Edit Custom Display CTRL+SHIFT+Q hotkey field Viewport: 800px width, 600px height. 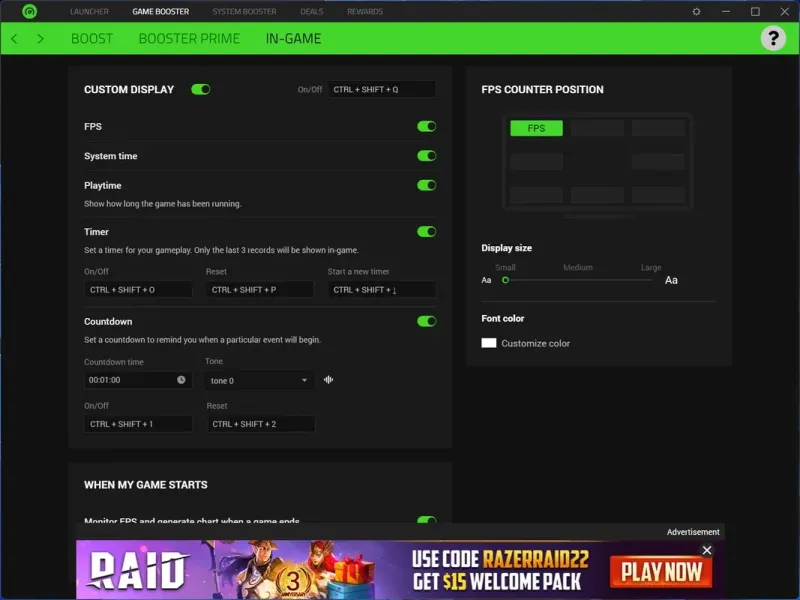click(x=382, y=89)
